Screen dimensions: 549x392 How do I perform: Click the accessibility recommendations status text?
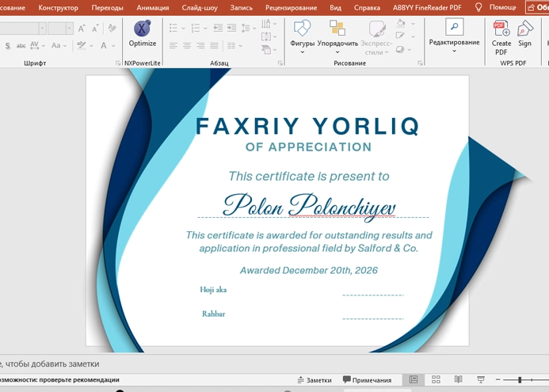click(59, 380)
